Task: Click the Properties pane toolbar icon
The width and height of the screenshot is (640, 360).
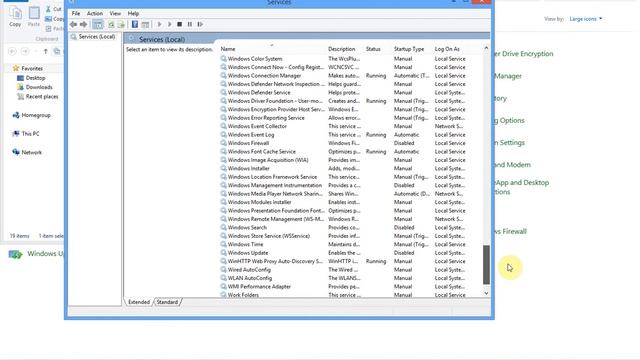Action: point(145,24)
